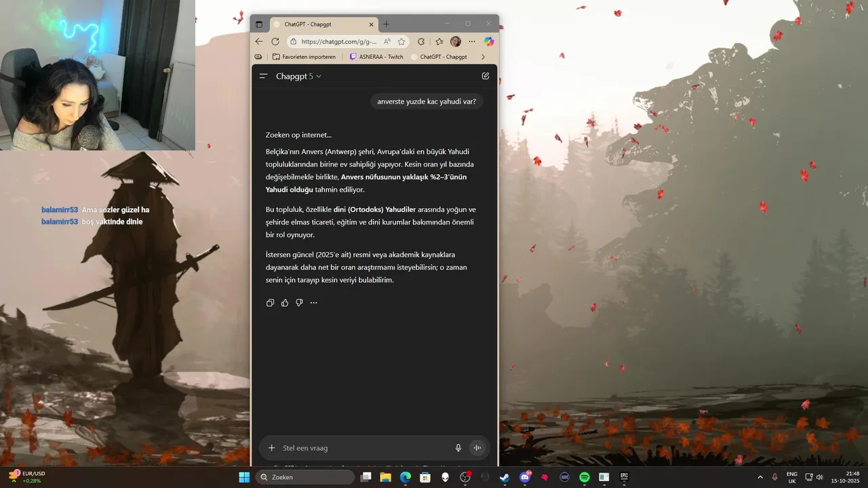Open more actions for the response
This screenshot has height=488, width=868.
point(313,303)
